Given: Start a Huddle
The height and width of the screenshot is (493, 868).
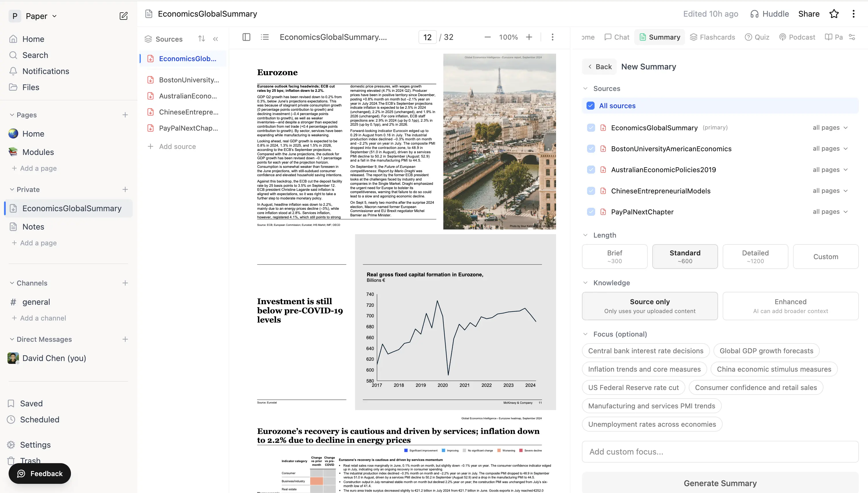Looking at the screenshot, I should [769, 13].
